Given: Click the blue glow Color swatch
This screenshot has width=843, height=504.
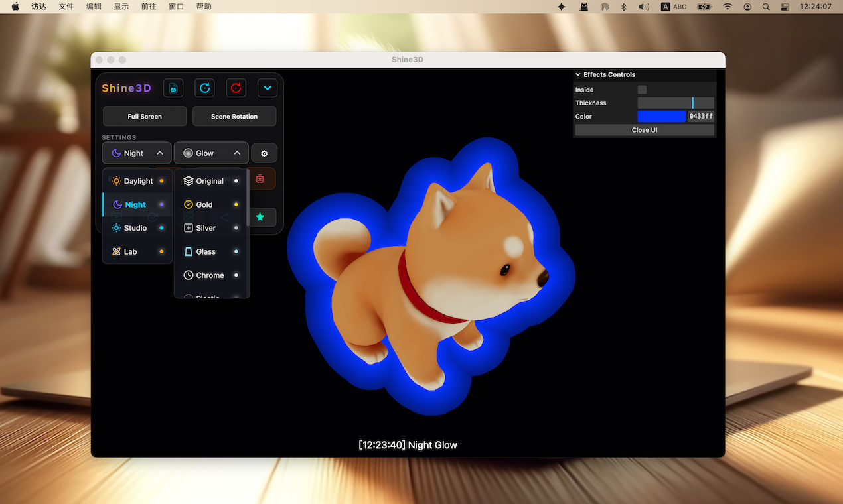Looking at the screenshot, I should click(x=661, y=116).
